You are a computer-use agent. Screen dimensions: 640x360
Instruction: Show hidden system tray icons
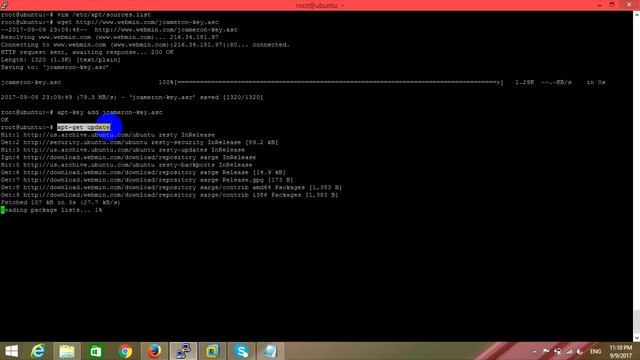coord(535,351)
